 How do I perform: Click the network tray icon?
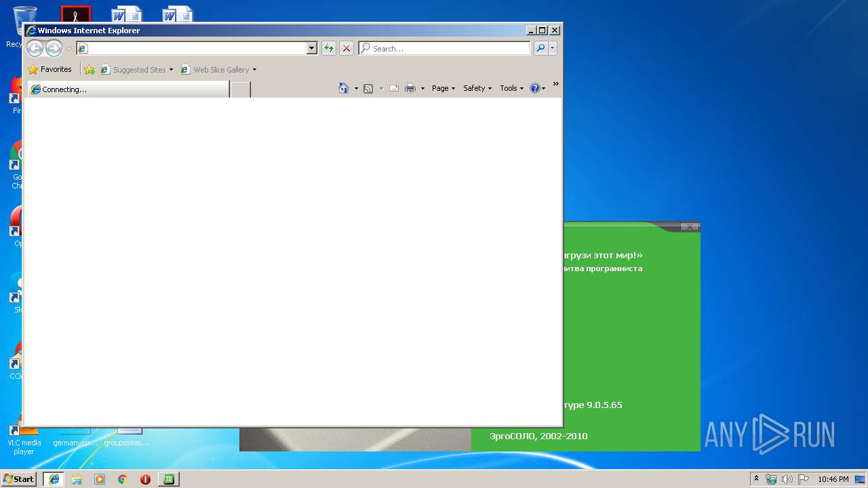coord(771,479)
